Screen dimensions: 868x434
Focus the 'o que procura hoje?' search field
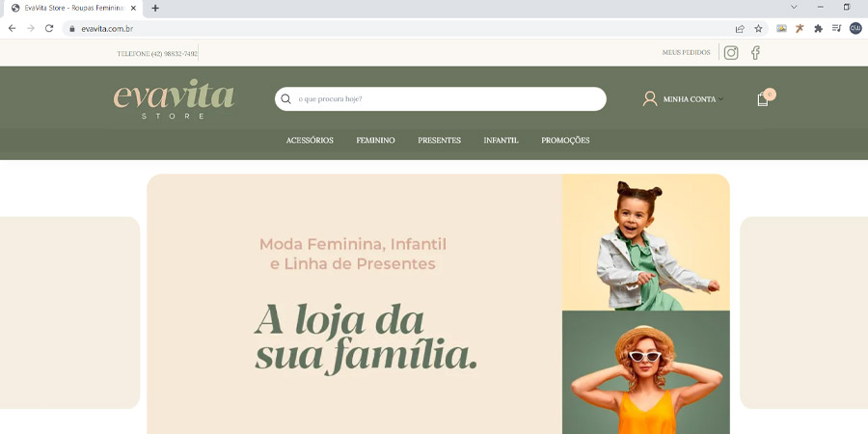click(441, 99)
